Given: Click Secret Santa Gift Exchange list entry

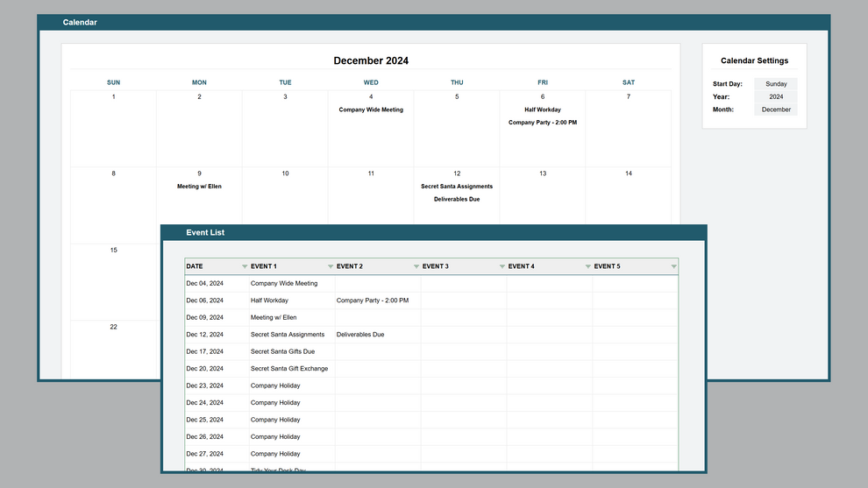Looking at the screenshot, I should (289, 369).
